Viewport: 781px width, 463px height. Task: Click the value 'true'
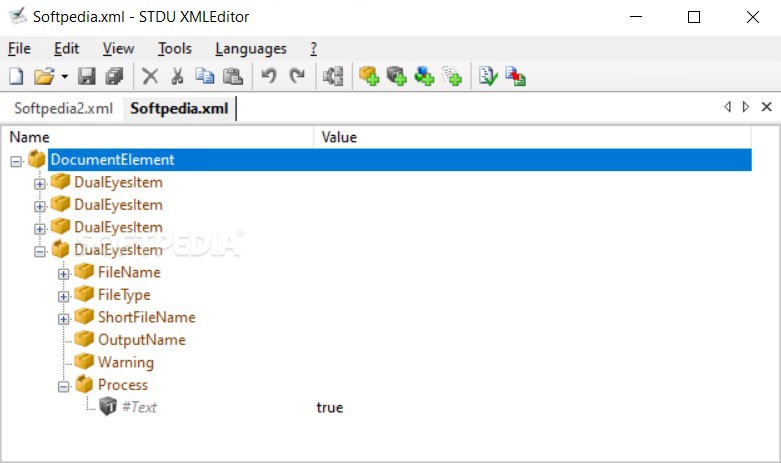pos(330,408)
